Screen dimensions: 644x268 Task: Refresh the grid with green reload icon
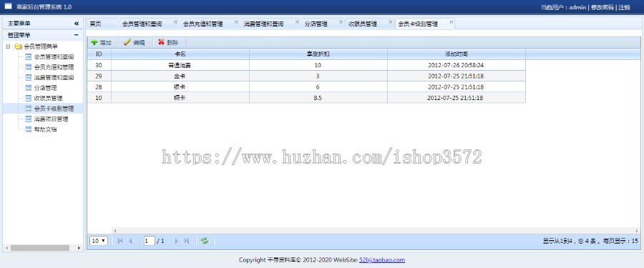pos(205,241)
